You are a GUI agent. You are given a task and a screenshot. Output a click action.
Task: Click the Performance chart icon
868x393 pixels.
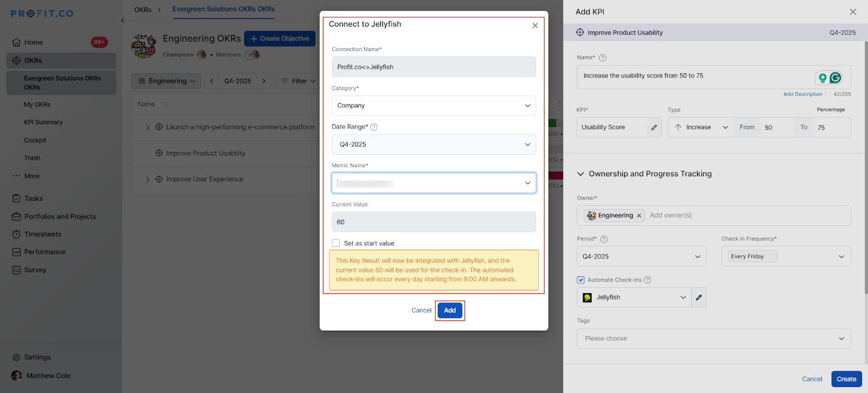[16, 252]
